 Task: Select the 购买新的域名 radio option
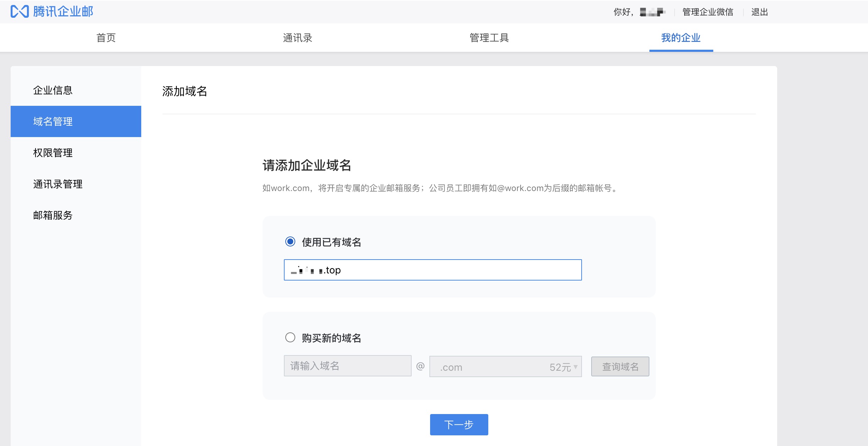tap(291, 338)
